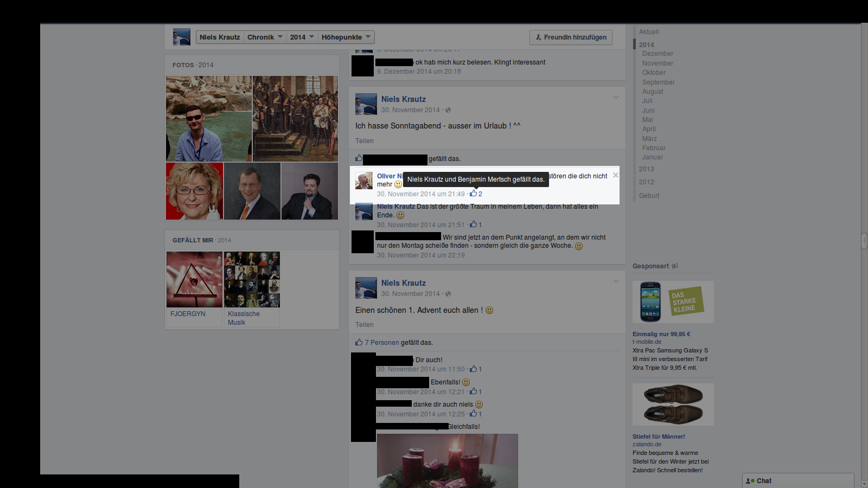Open photo of man with orange tie
Screen dimensions: 868x488
click(252, 191)
